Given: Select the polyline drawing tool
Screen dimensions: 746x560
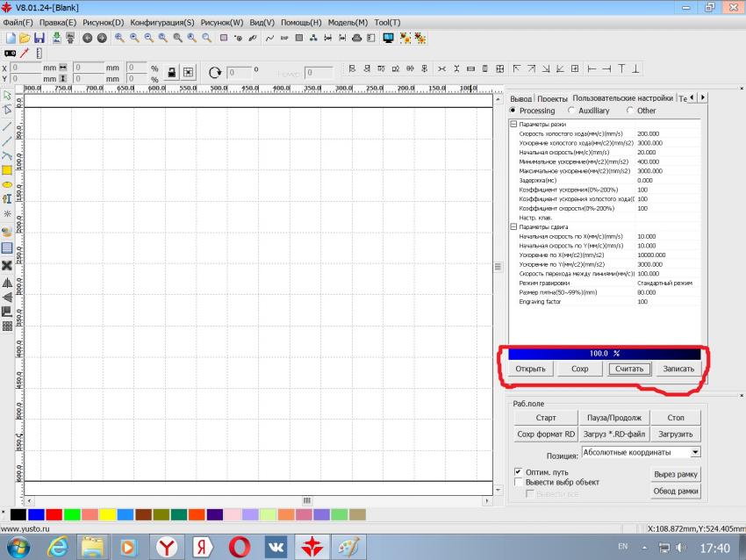Looking at the screenshot, I should (x=7, y=155).
